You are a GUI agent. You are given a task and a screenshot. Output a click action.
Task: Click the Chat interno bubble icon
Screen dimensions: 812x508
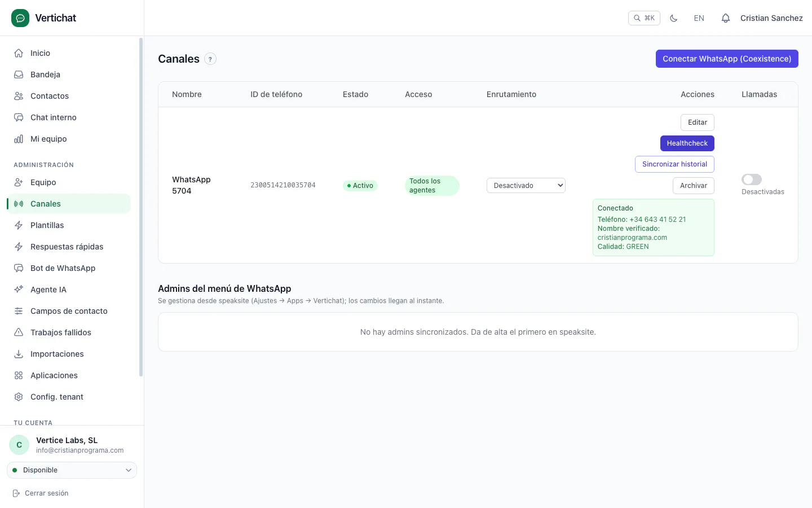point(19,117)
